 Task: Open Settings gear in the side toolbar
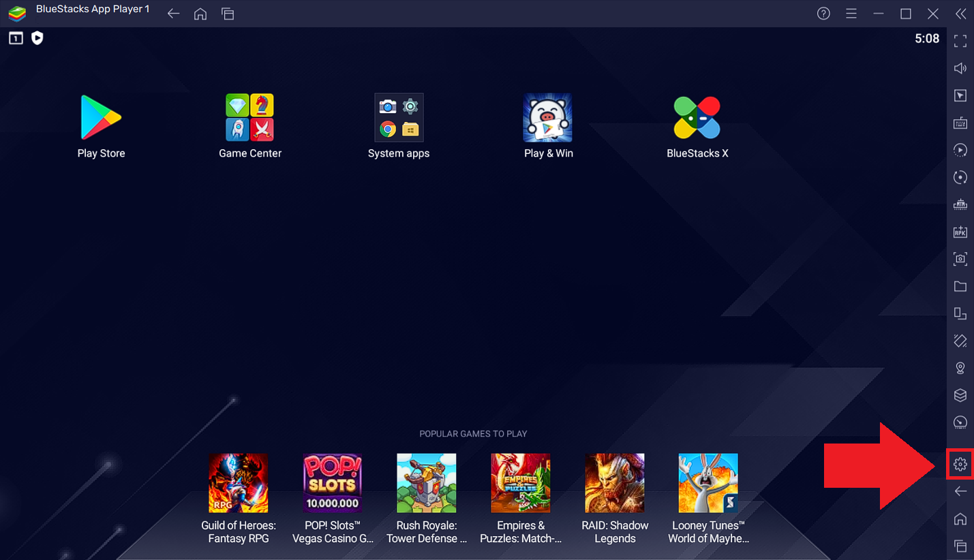pos(960,465)
